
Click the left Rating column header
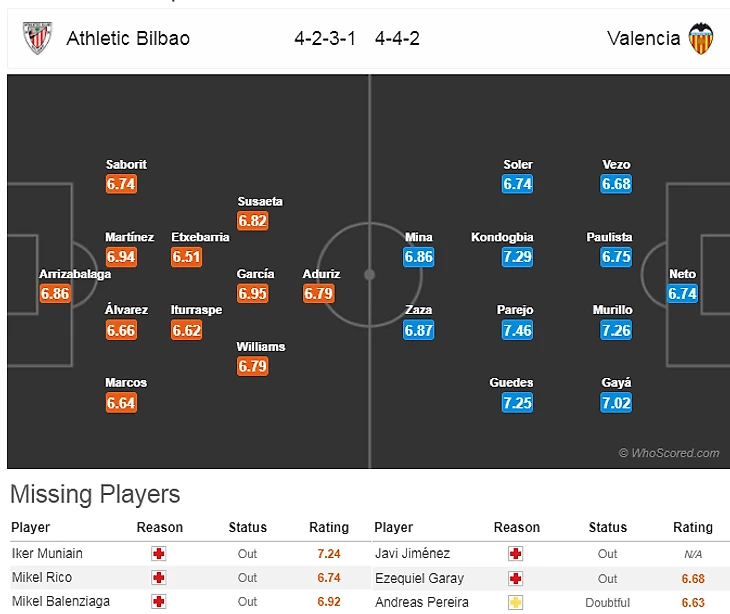[x=329, y=527]
